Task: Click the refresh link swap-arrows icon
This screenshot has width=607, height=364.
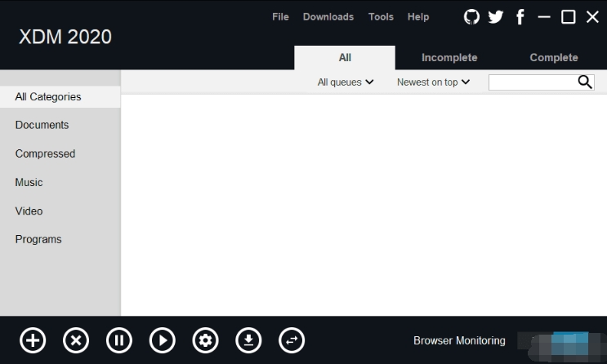Action: click(x=292, y=340)
